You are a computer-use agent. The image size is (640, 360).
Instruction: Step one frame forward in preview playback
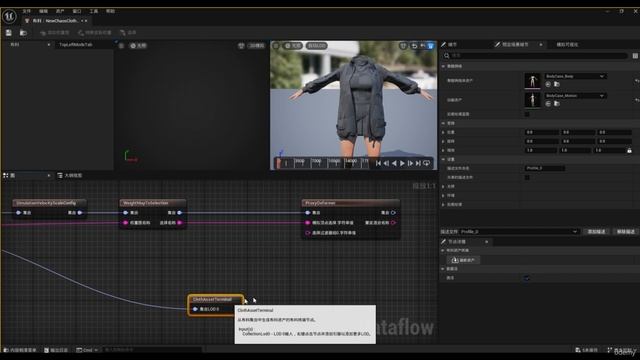[x=410, y=163]
